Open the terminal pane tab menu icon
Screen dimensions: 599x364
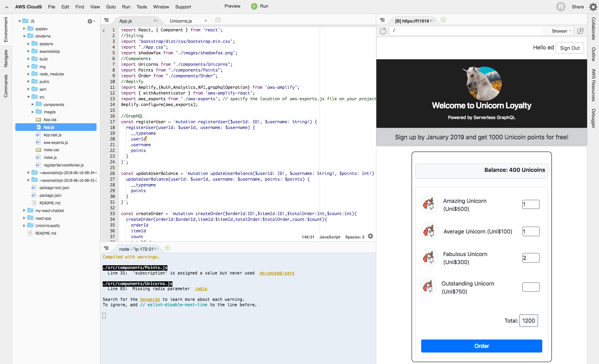[x=107, y=248]
